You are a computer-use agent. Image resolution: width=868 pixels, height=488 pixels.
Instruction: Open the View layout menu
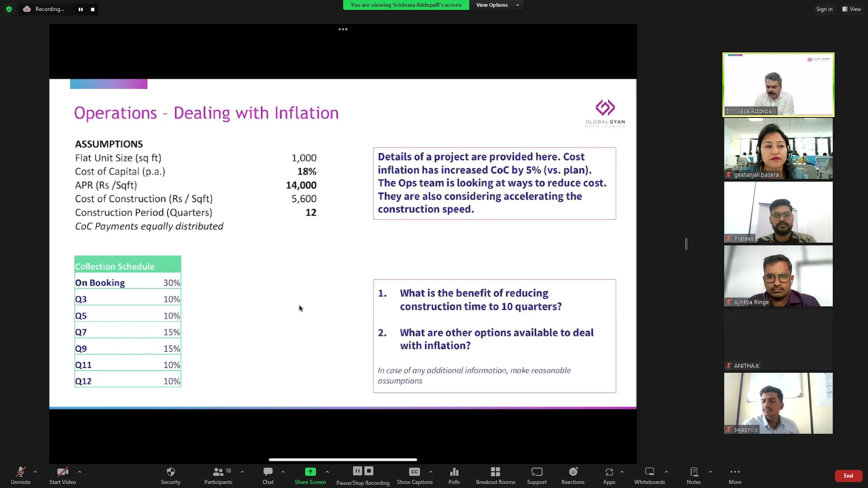pos(851,9)
